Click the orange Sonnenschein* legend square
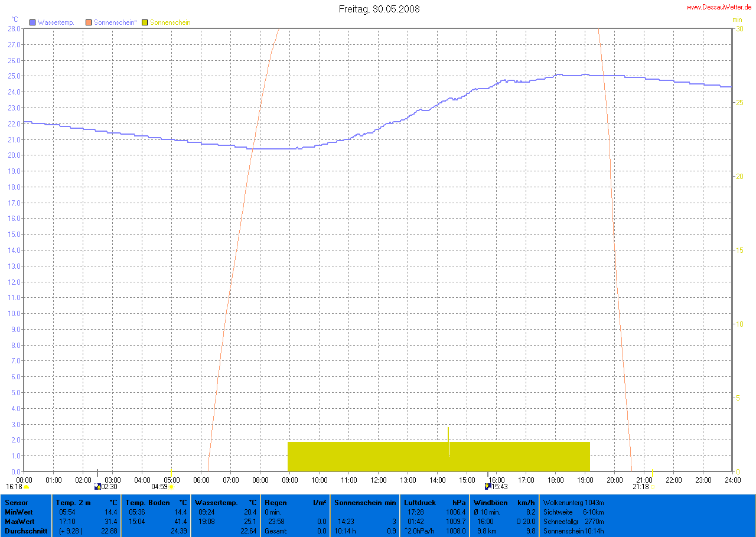 (89, 22)
